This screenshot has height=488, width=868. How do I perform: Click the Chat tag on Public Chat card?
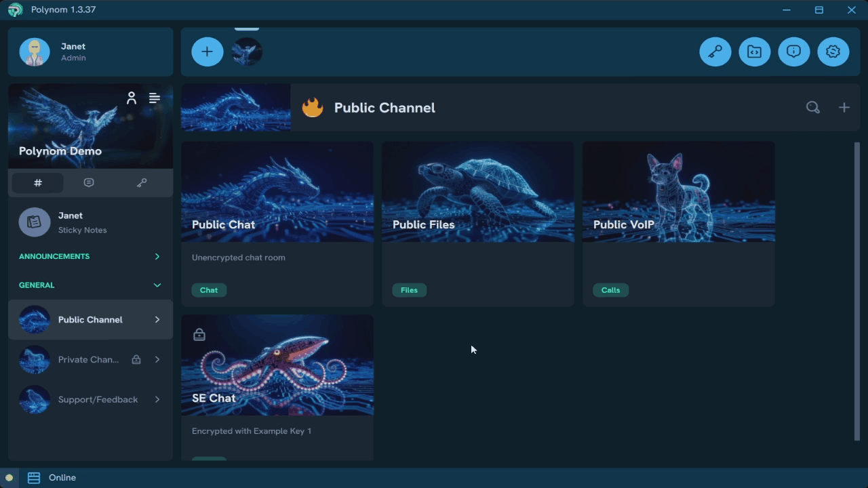(209, 290)
